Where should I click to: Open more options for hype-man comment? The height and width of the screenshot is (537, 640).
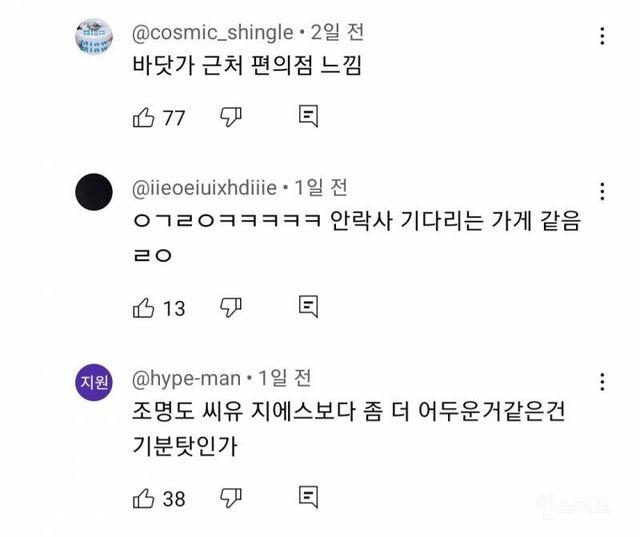[601, 382]
